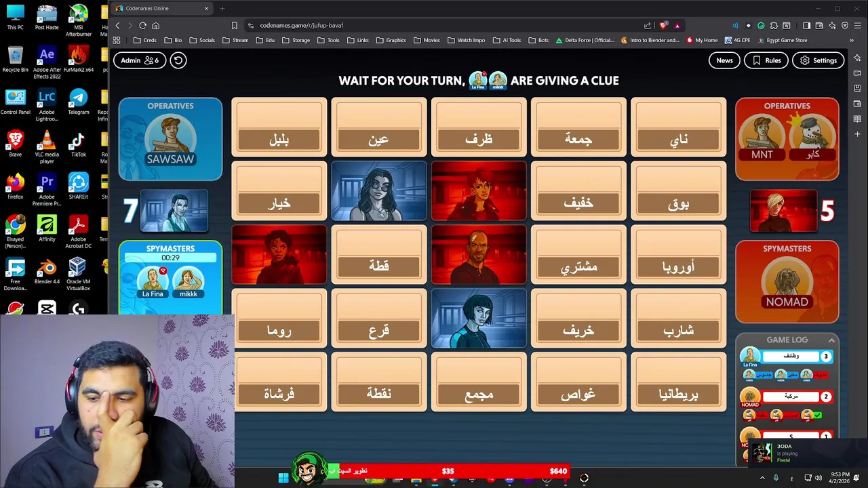Bookmark this page icon in address bar
The image size is (868, 488).
[x=235, y=26]
